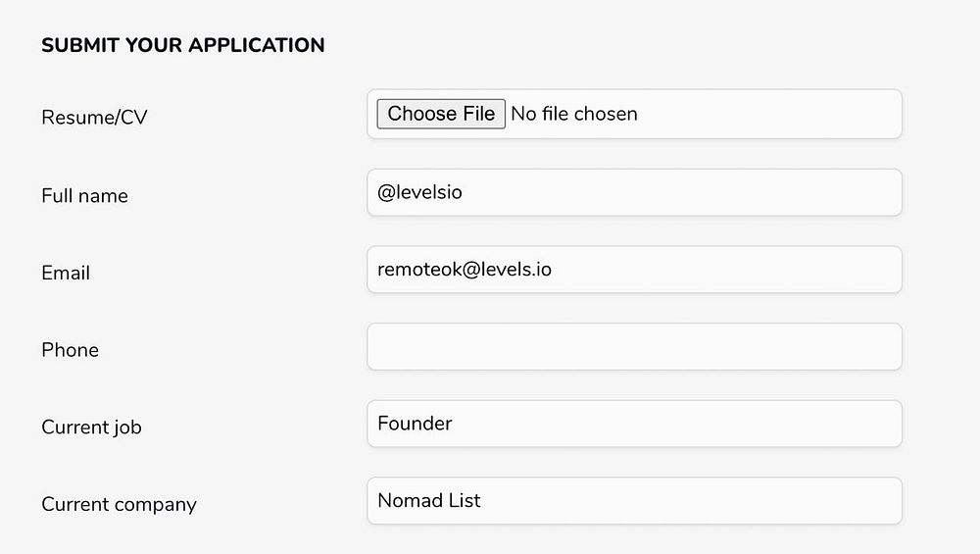
Task: Click the 'Submit Your Application' heading
Action: (x=182, y=45)
